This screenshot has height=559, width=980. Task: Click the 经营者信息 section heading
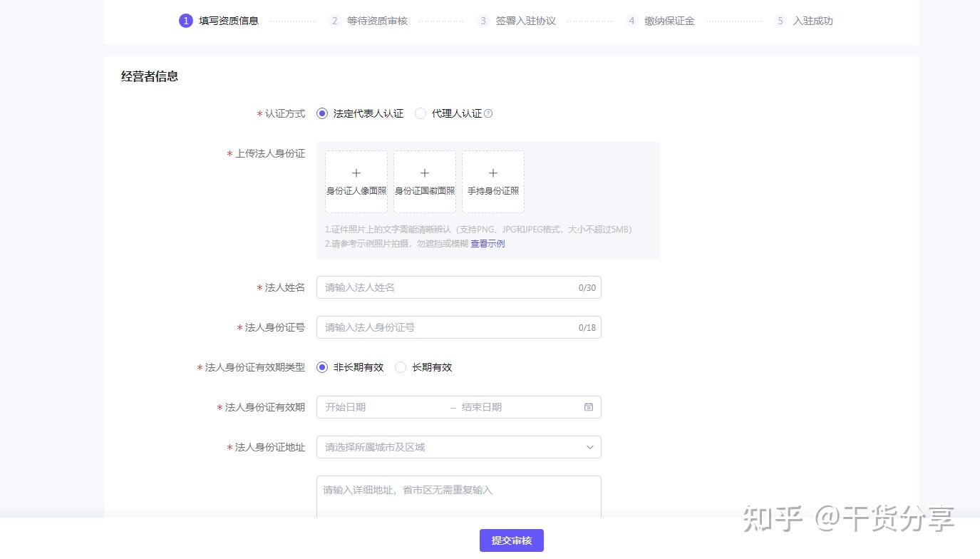(150, 76)
